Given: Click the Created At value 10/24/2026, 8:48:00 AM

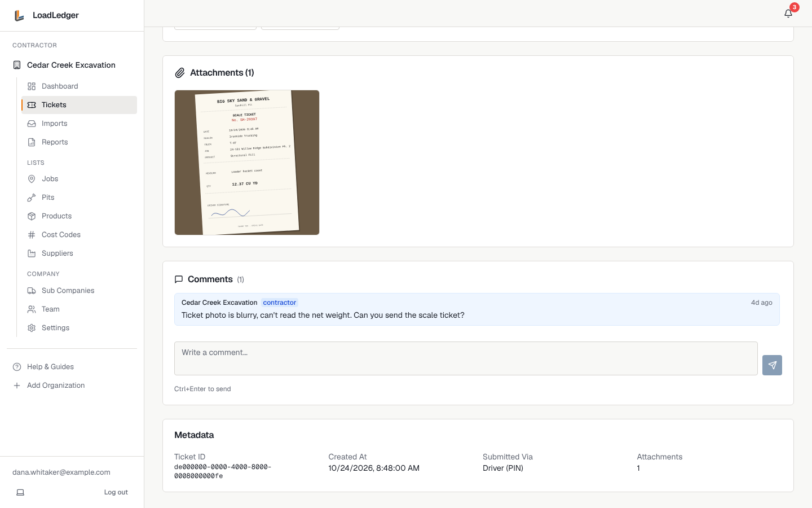Looking at the screenshot, I should [374, 468].
